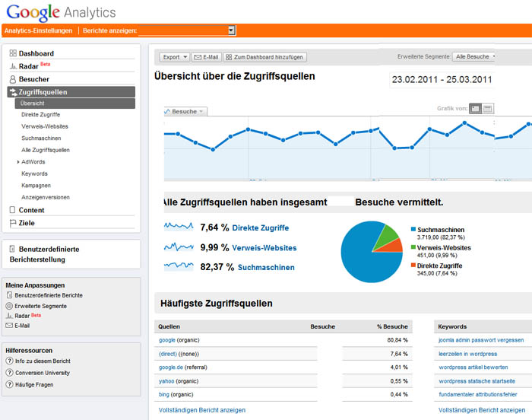
Task: Click the grid icon on Zum Dashboard hinzufügen
Action: [x=229, y=57]
